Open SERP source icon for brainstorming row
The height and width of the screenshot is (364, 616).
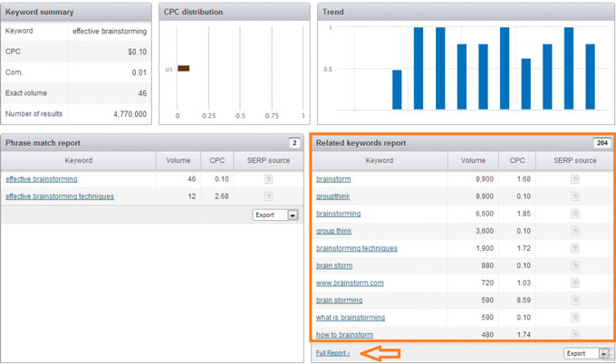tap(574, 214)
